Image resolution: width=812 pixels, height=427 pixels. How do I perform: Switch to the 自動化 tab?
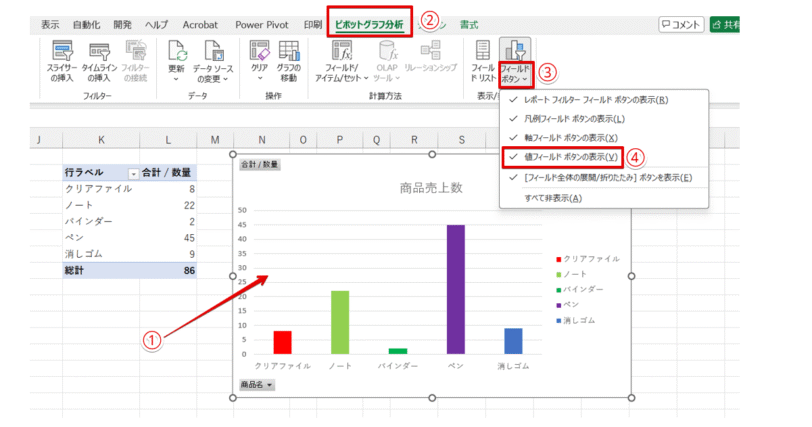click(86, 25)
